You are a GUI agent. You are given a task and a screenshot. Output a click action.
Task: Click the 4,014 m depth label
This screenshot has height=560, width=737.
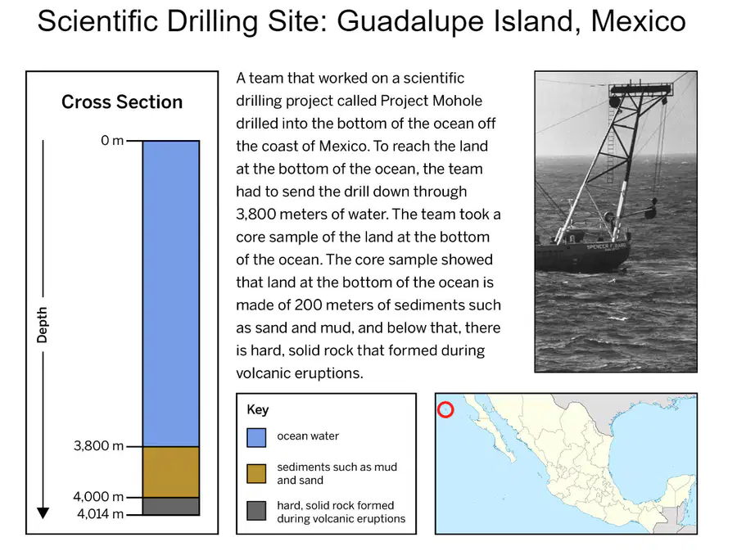coord(100,513)
